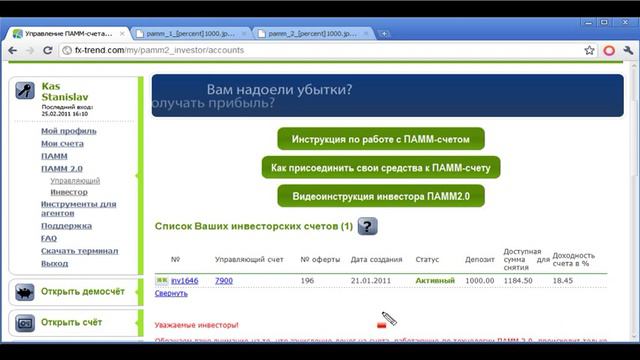Reload the page with refresh icon
Image resolution: width=640 pixels, height=360 pixels.
[48, 50]
